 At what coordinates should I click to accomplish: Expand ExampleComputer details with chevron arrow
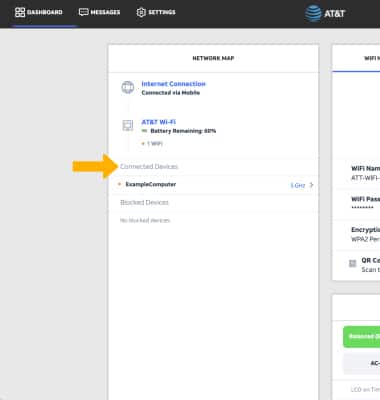[x=311, y=185]
